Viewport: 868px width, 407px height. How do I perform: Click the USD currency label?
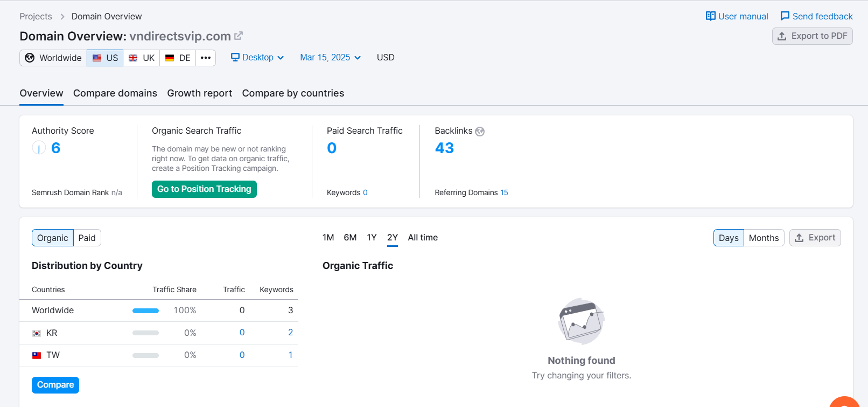[x=386, y=57]
